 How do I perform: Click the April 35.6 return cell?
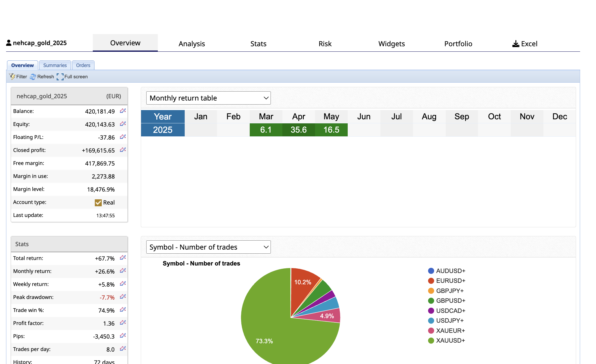point(299,130)
